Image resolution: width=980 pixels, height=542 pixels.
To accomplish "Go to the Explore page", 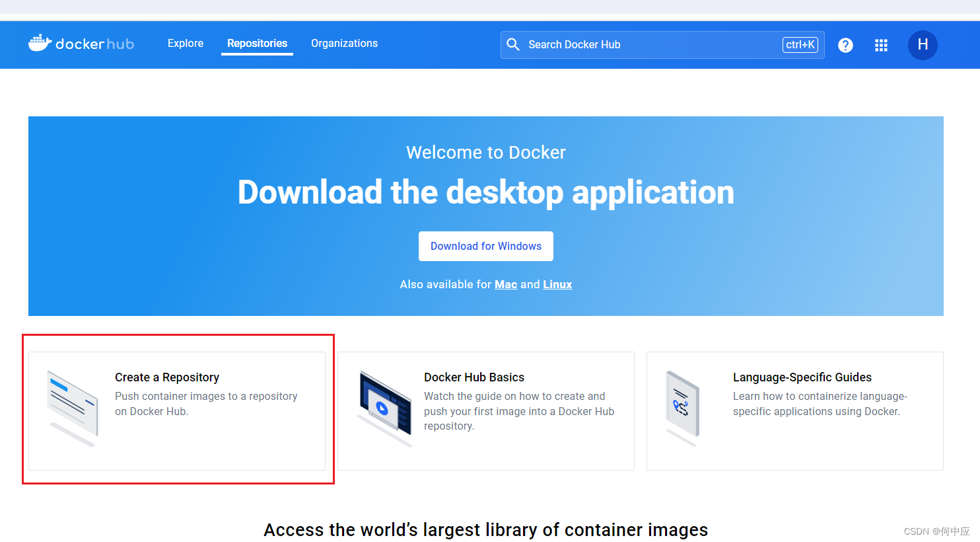I will click(x=186, y=43).
